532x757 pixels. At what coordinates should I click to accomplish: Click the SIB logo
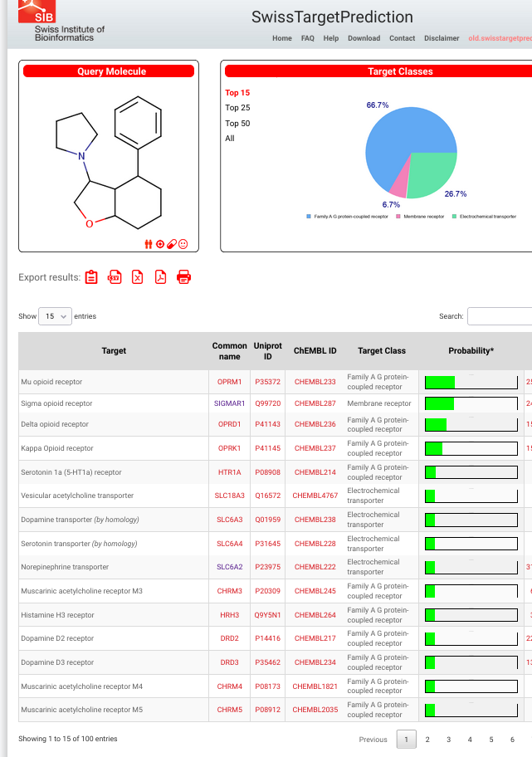pyautogui.click(x=37, y=11)
